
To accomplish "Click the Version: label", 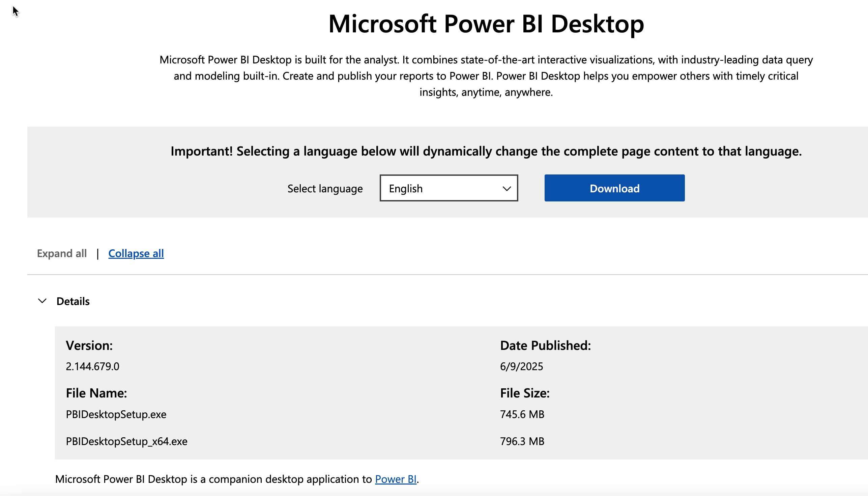I will (x=89, y=346).
